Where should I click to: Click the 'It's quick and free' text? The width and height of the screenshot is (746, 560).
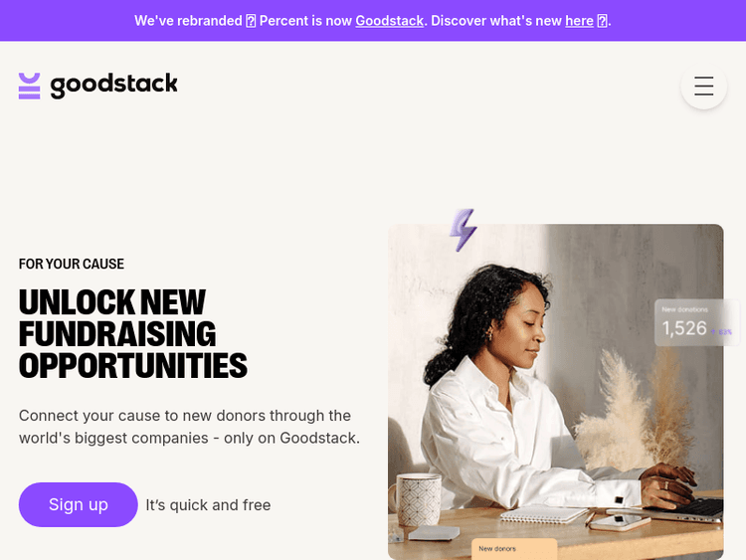coord(208,505)
